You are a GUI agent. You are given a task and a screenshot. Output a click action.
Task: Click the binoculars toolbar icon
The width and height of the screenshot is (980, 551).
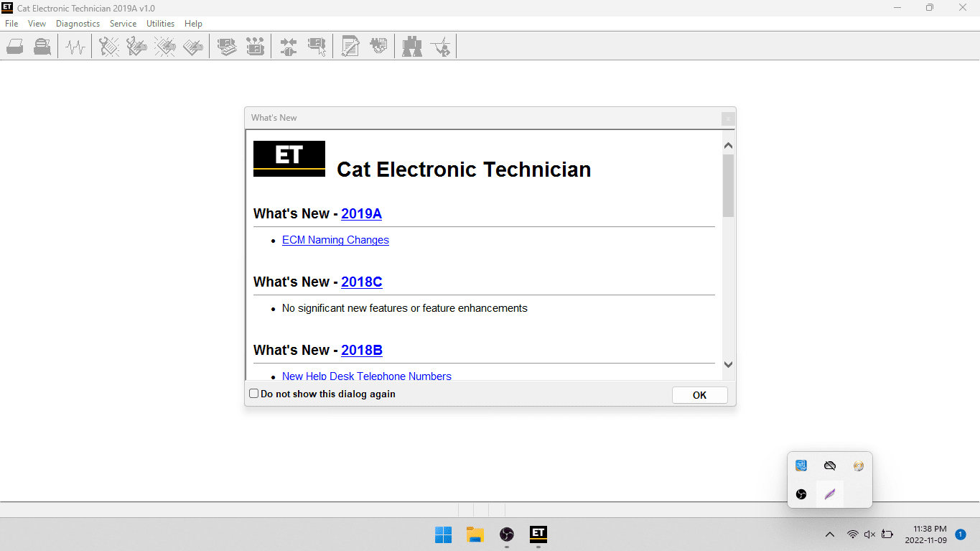(x=412, y=47)
